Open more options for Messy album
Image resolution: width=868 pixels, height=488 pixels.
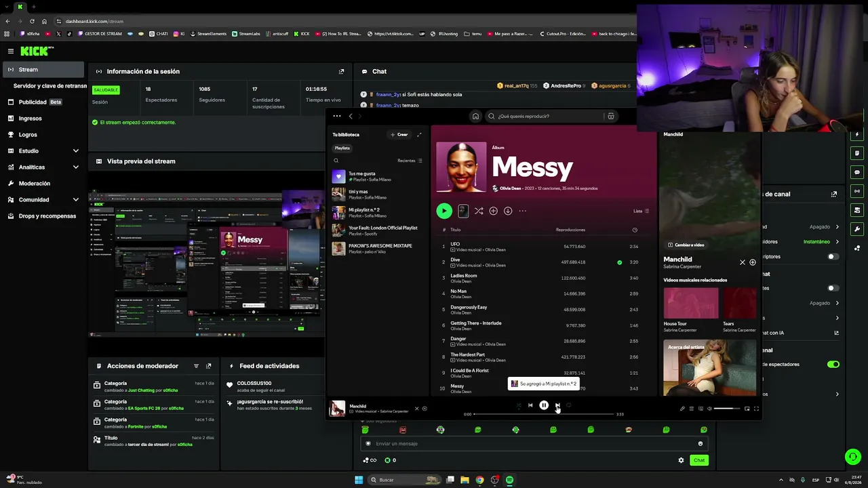[x=522, y=211]
